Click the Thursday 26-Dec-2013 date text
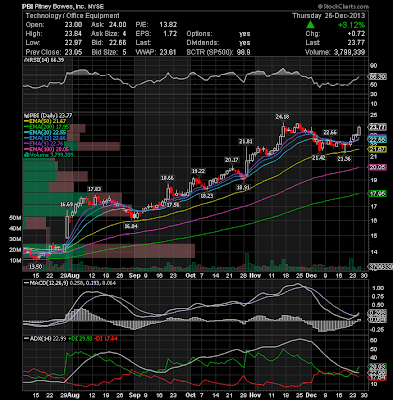 pyautogui.click(x=329, y=16)
